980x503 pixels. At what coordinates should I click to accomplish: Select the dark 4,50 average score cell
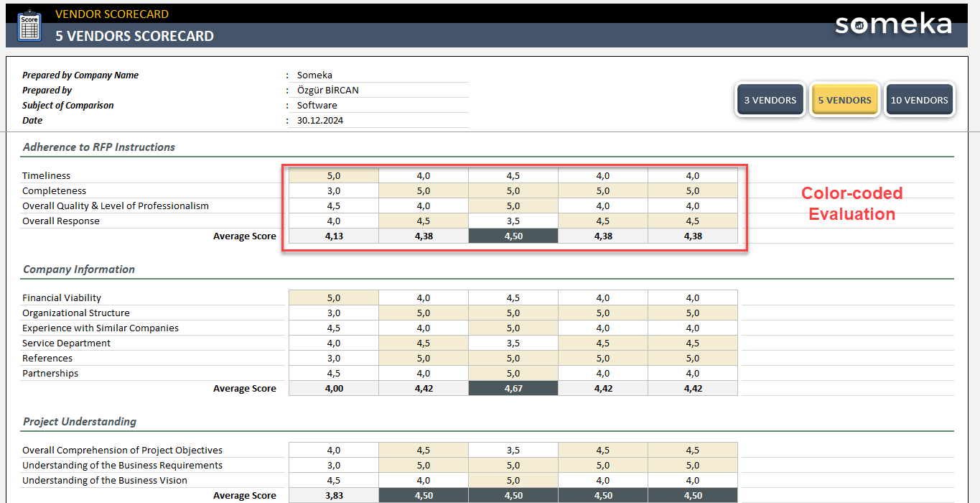tap(513, 236)
